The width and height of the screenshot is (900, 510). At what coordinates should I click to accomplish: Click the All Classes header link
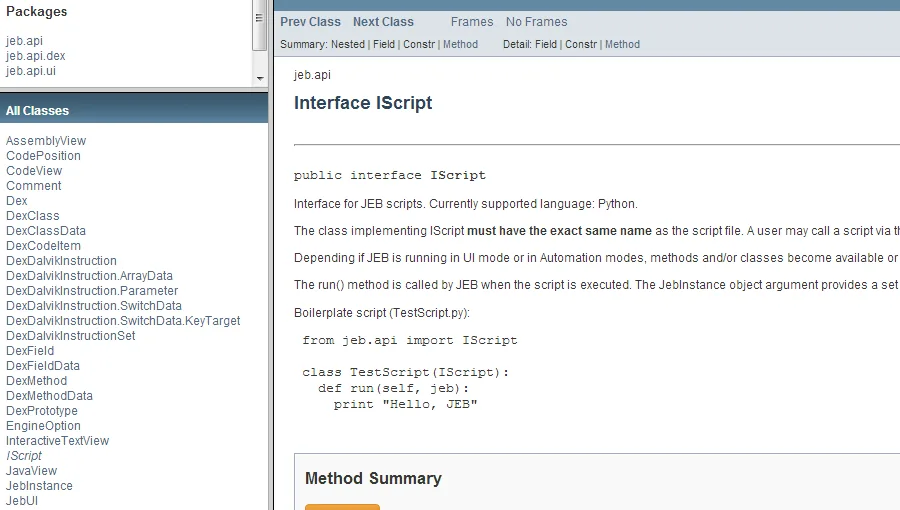point(37,111)
